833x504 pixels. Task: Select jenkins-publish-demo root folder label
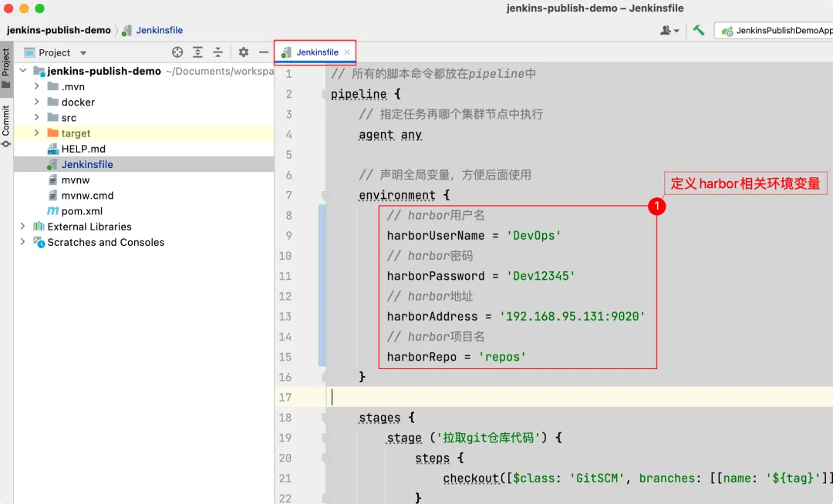pyautogui.click(x=104, y=71)
